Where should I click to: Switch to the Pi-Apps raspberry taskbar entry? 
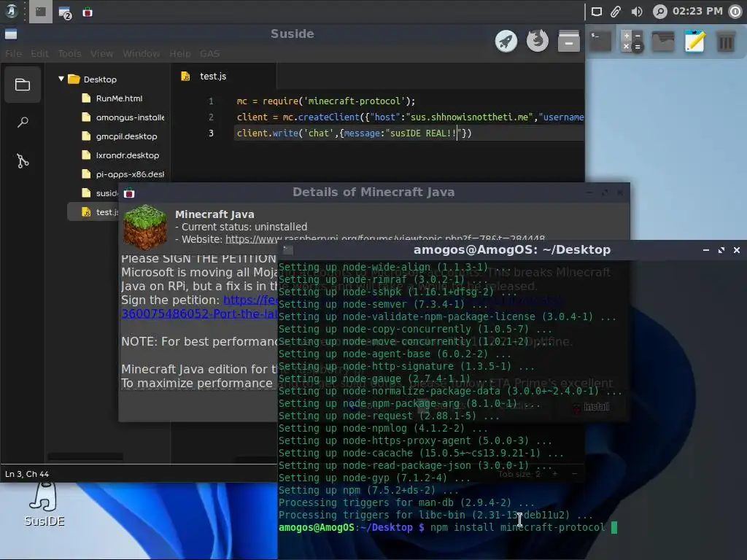click(x=88, y=12)
